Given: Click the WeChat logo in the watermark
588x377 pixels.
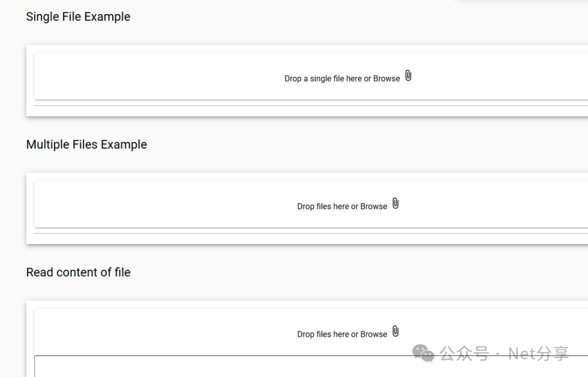Looking at the screenshot, I should [x=423, y=353].
